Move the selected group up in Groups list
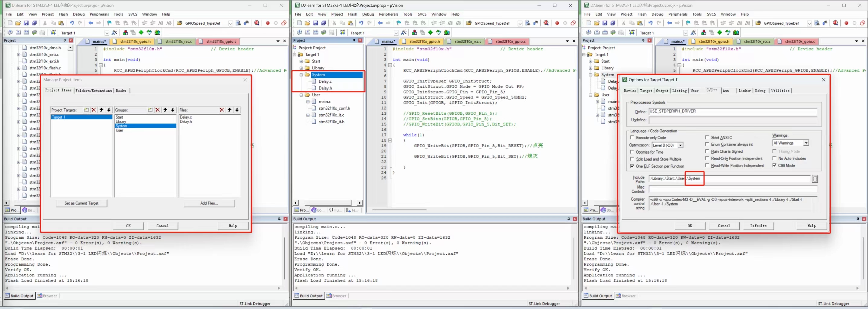This screenshot has width=868, height=309. click(x=165, y=110)
